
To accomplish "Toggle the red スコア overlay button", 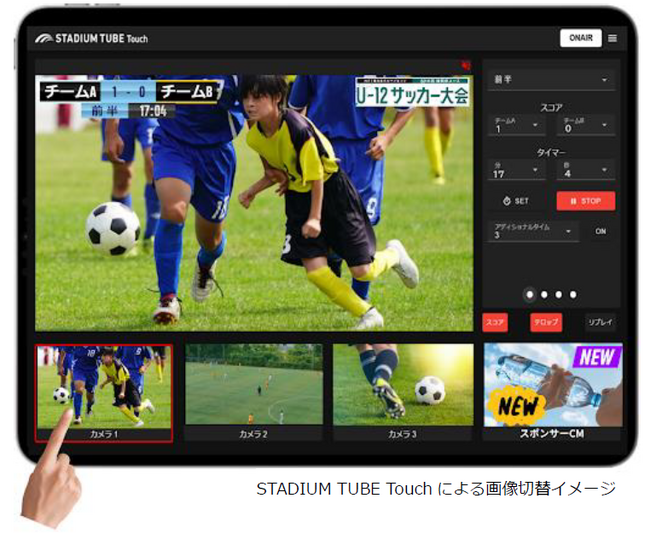I will click(495, 322).
